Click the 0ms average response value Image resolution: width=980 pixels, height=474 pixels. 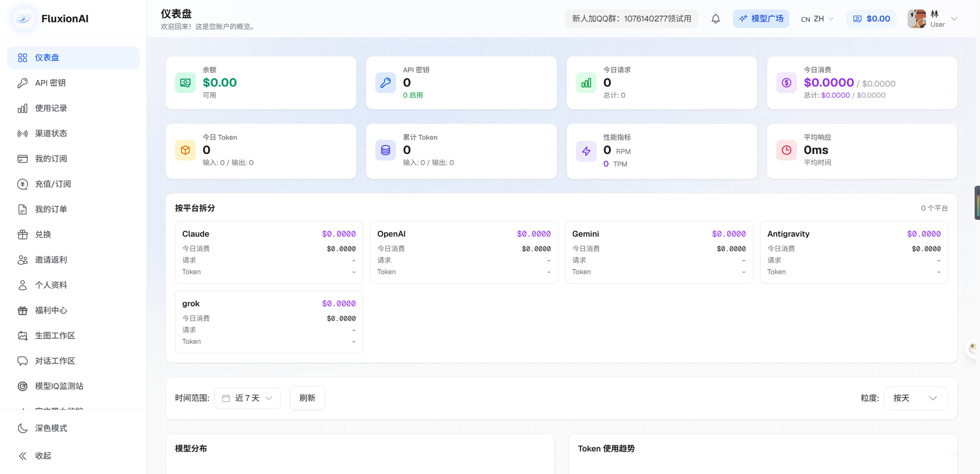click(816, 150)
